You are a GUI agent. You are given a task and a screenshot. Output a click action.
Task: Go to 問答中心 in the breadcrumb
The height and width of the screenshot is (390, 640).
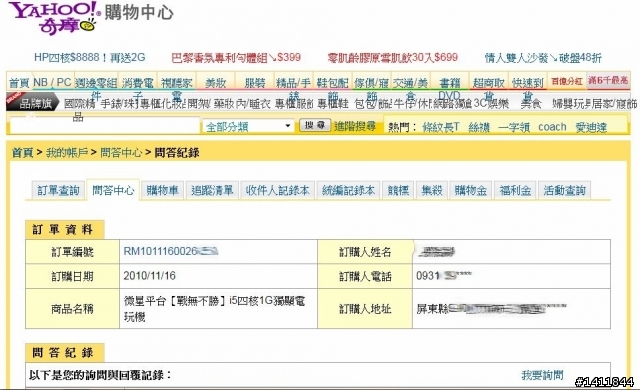[121, 153]
